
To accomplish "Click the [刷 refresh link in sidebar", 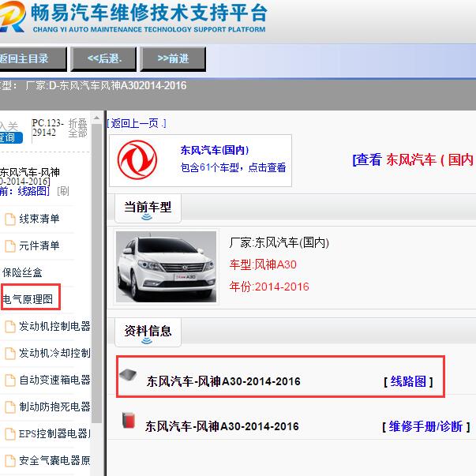I will pyautogui.click(x=63, y=191).
